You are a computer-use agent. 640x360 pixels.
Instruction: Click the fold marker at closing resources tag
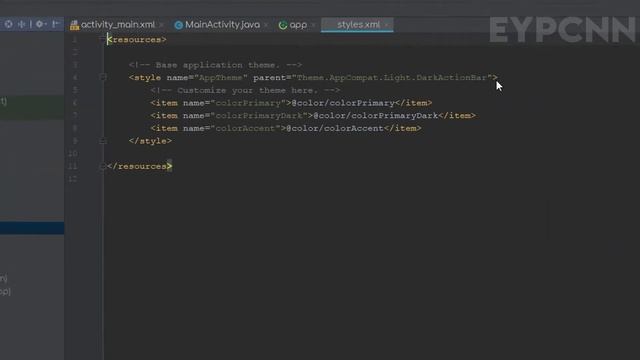point(102,166)
